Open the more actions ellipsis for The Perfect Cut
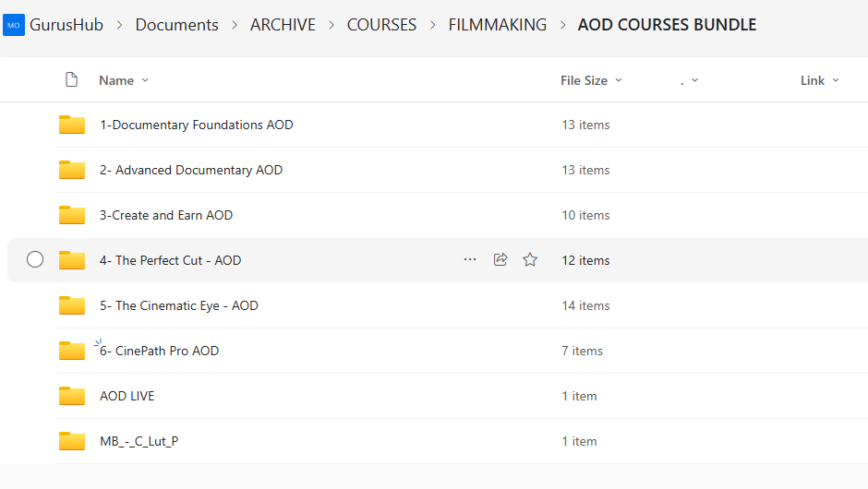 tap(470, 260)
